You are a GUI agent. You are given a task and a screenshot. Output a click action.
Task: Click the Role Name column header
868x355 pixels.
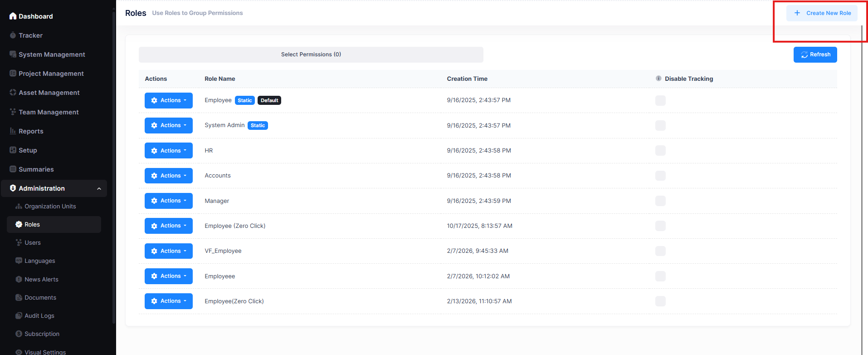click(220, 79)
